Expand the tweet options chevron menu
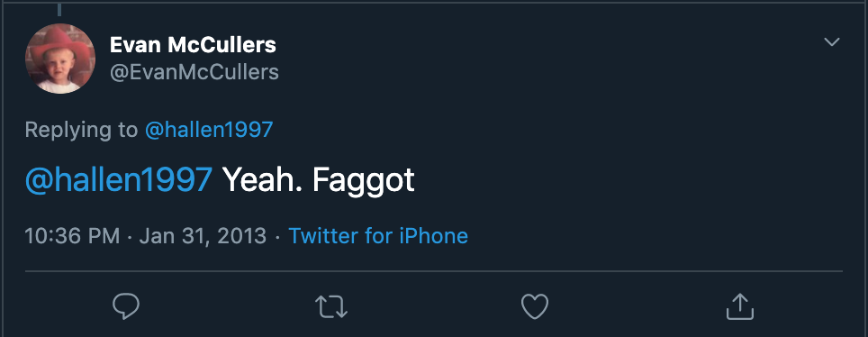 click(832, 42)
